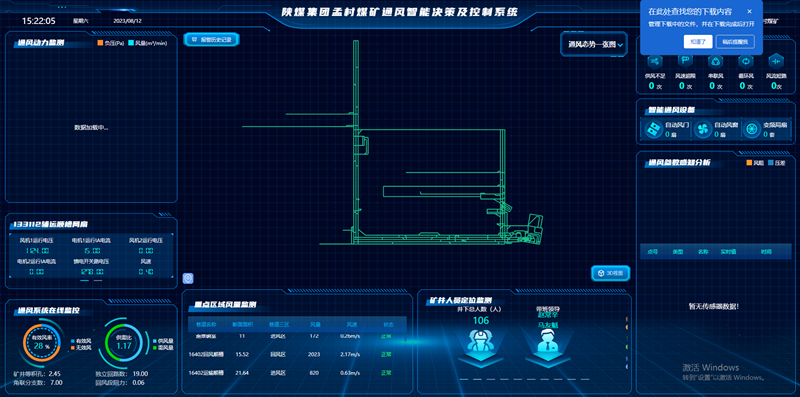Viewport: 800px width, 397px height.
Task: Click the 串联风 triangle hexagon icon
Action: point(716,61)
